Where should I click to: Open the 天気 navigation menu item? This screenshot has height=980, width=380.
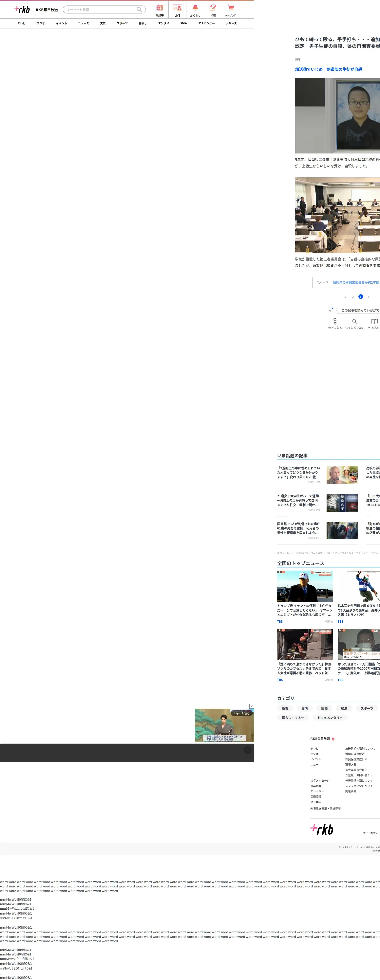tap(103, 24)
